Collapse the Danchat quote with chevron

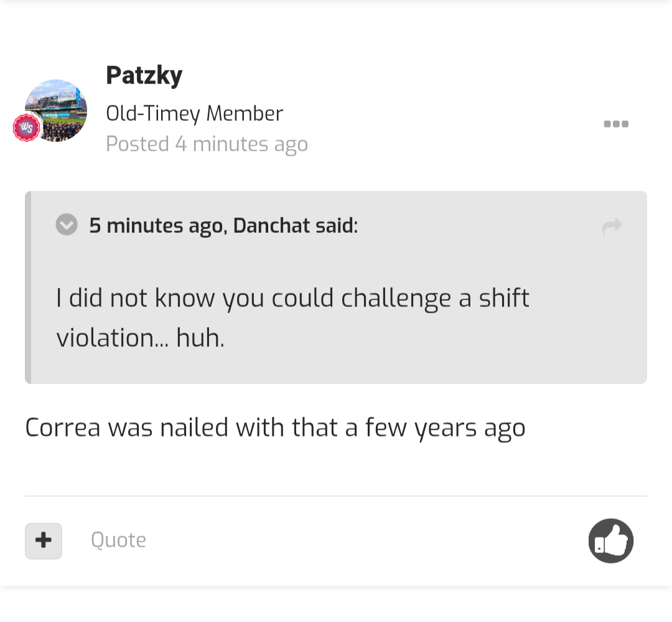[67, 225]
